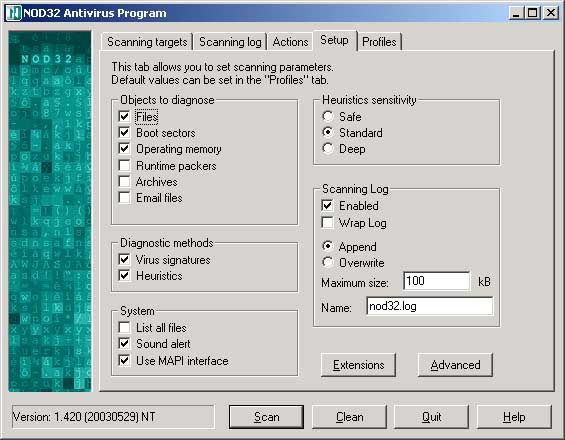Viewport: 565px width, 440px height.
Task: Open the Extensions dialog
Action: click(358, 365)
